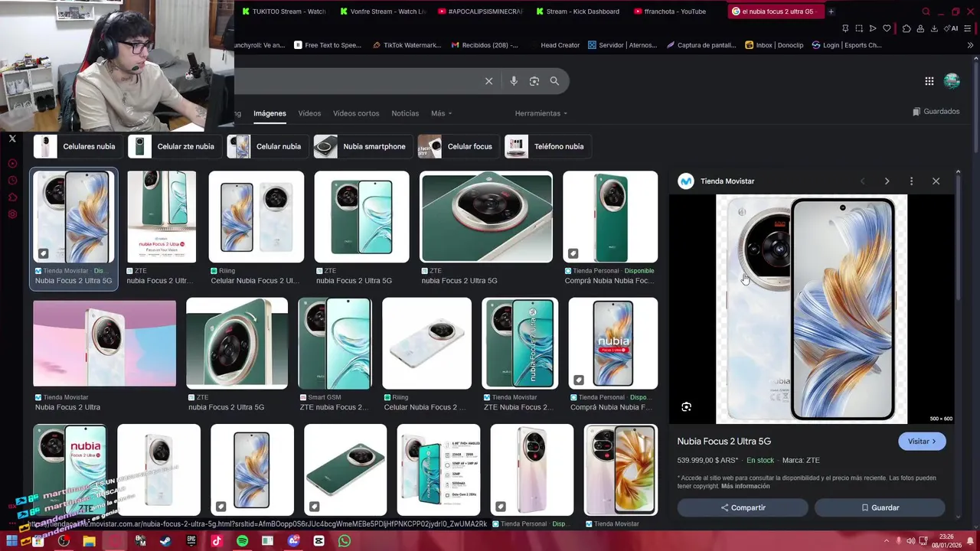Select the Celulares nubia suggestion chip

[x=78, y=146]
